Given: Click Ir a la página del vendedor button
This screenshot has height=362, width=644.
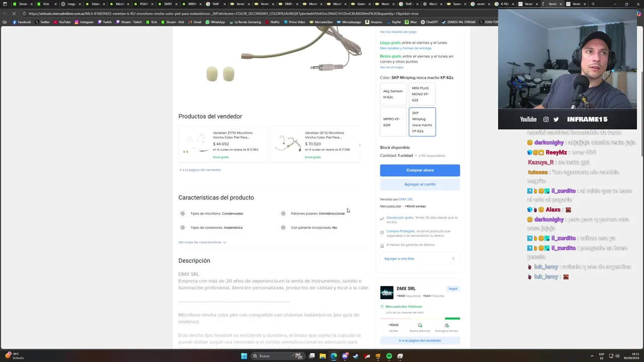Looking at the screenshot, I should [420, 340].
